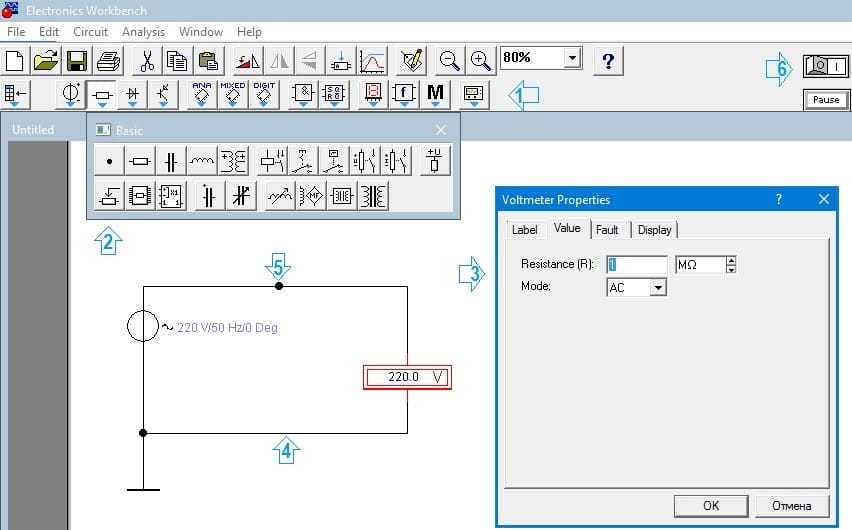The height and width of the screenshot is (530, 852).
Task: Flip component vertically
Action: tap(309, 61)
